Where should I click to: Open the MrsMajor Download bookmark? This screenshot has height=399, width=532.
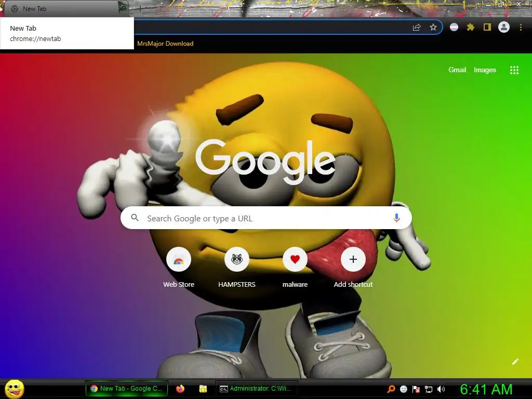[x=165, y=44]
